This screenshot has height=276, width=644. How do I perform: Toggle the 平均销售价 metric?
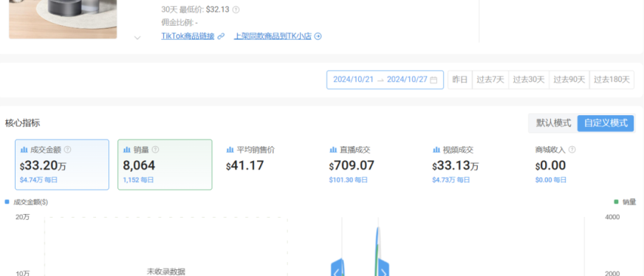point(268,165)
